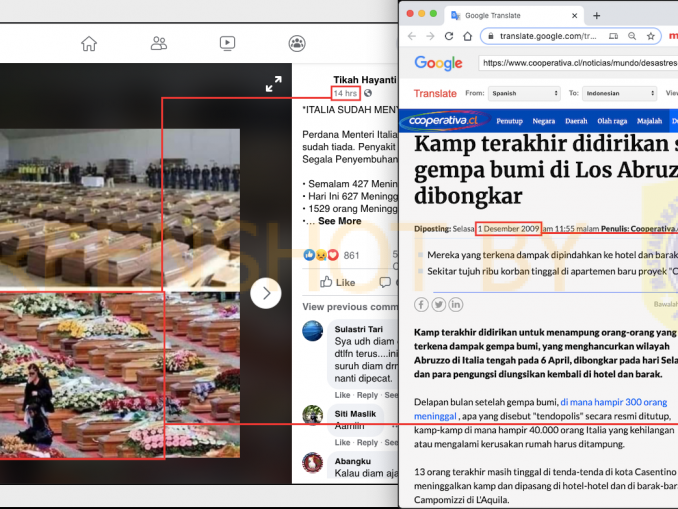The height and width of the screenshot is (509, 678).
Task: Open the From Spanish language dropdown
Action: 524,93
